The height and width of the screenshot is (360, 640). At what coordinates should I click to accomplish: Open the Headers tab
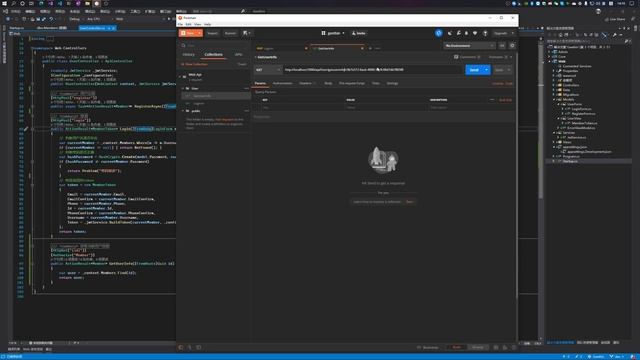[307, 83]
